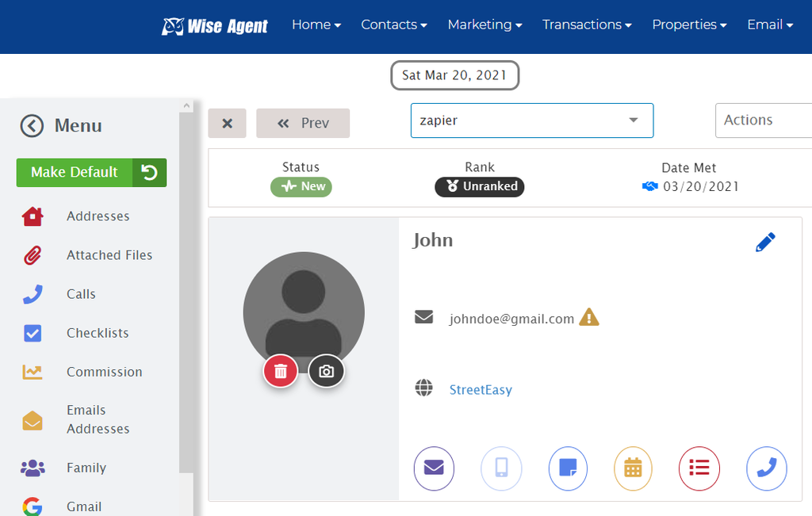Delete the contact photo using trash icon
The height and width of the screenshot is (516, 812).
pyautogui.click(x=280, y=370)
